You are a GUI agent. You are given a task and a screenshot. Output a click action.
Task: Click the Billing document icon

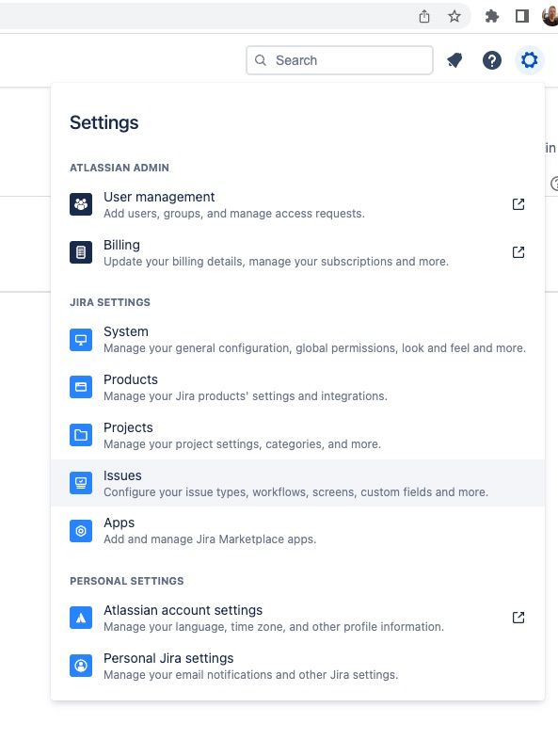[81, 252]
